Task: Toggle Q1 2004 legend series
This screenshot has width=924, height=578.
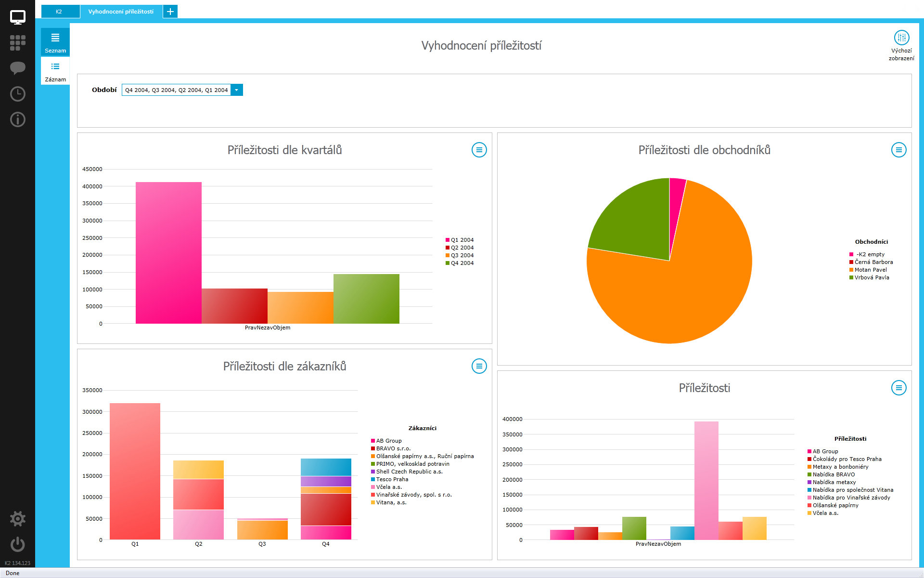Action: [462, 240]
